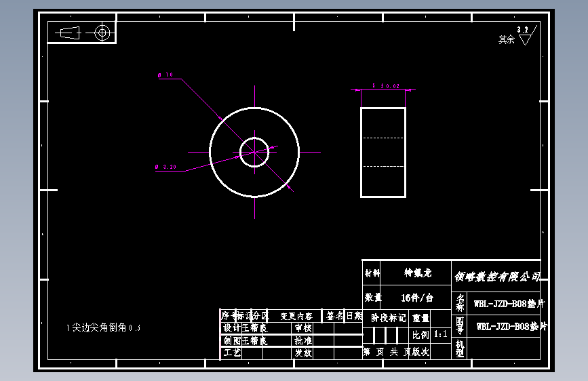Image resolution: width=588 pixels, height=381 pixels.
Task: Click the '设计' label in title block
Action: 232,327
